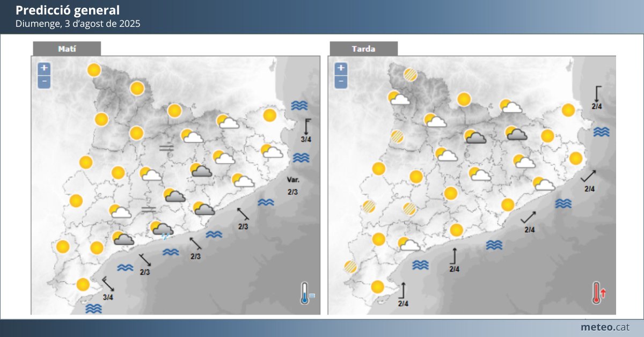
Task: Click the northernmost wave icon on Tarda map
Action: tap(602, 132)
